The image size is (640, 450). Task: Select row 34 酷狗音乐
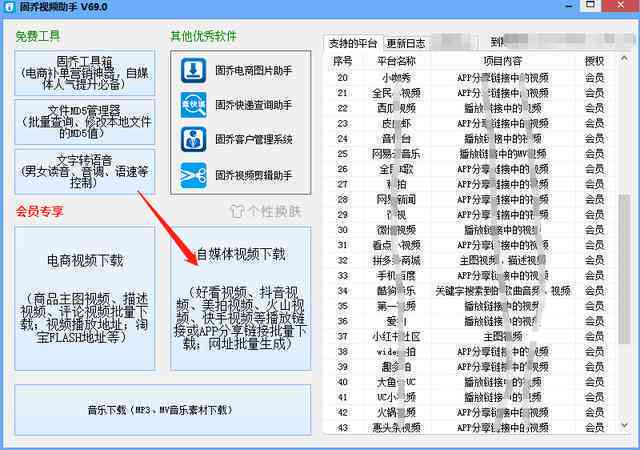point(469,291)
